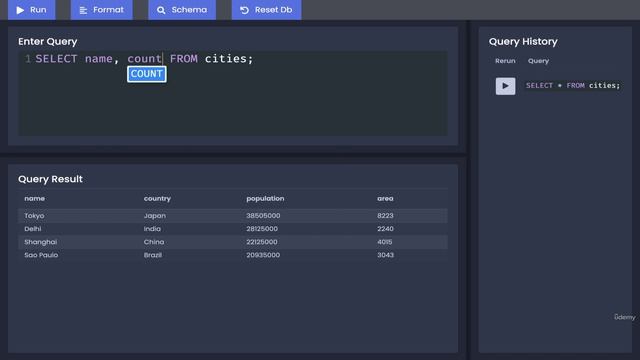
Task: Click the Query Result heading
Action: [50, 179]
